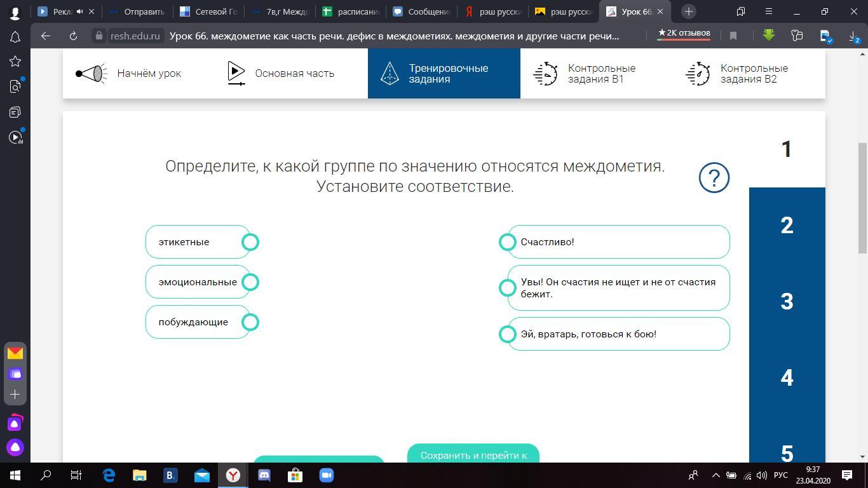Open Mail app from the taskbar
The width and height of the screenshot is (868, 488).
[202, 475]
